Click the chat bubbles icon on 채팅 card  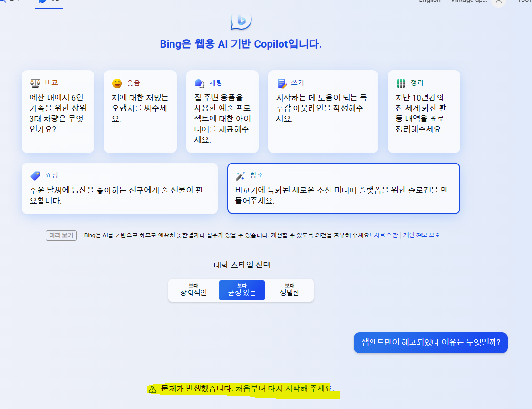pyautogui.click(x=200, y=83)
